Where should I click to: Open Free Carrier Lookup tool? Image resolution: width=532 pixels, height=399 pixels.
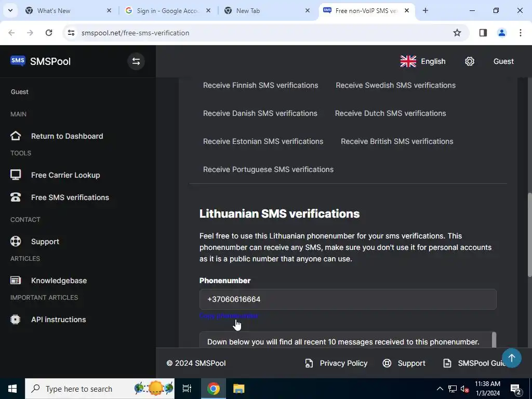[x=65, y=175]
